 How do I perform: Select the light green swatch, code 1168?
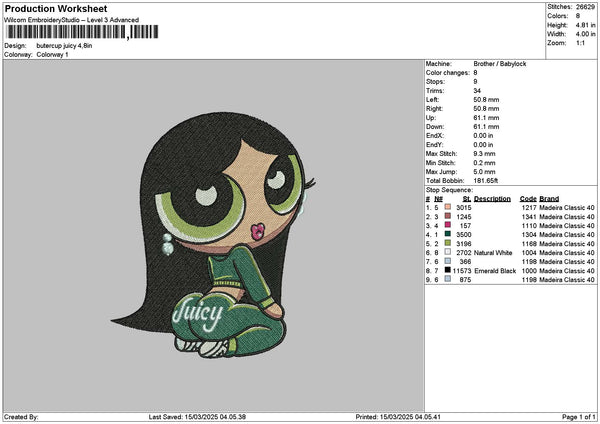pyautogui.click(x=447, y=243)
